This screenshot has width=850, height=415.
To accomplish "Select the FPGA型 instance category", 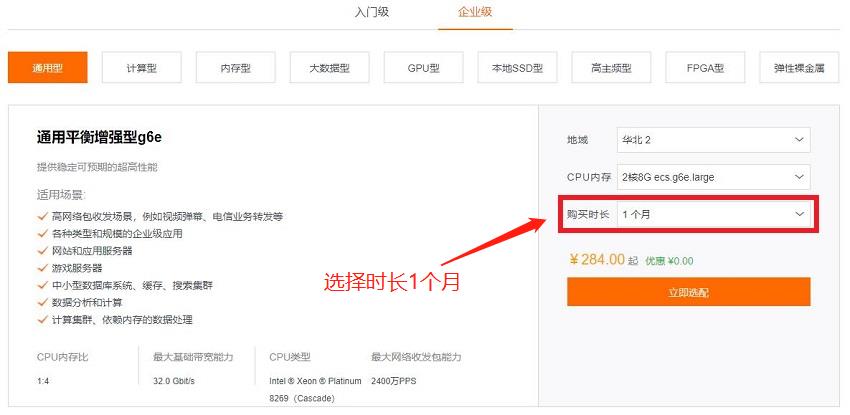I will (x=705, y=68).
